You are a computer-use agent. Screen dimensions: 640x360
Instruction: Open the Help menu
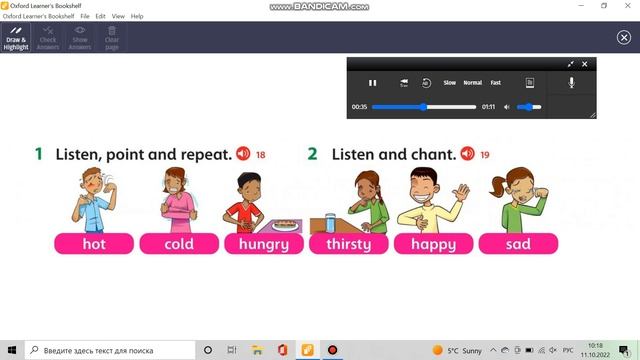coord(137,16)
